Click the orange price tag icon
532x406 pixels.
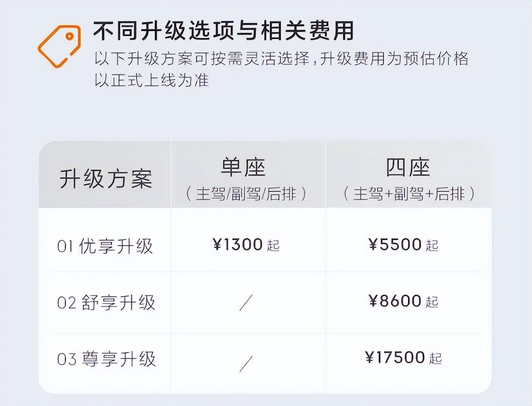(x=59, y=47)
